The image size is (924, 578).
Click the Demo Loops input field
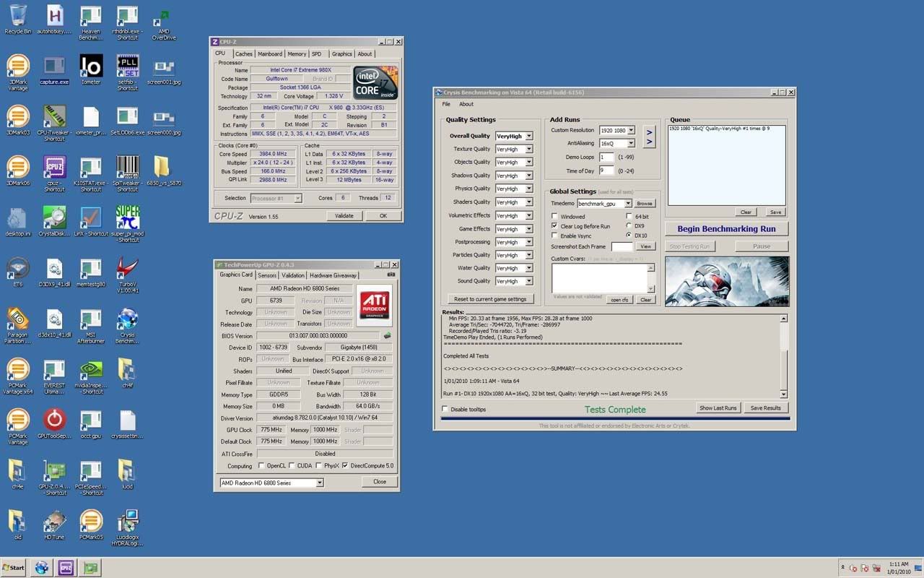[606, 157]
